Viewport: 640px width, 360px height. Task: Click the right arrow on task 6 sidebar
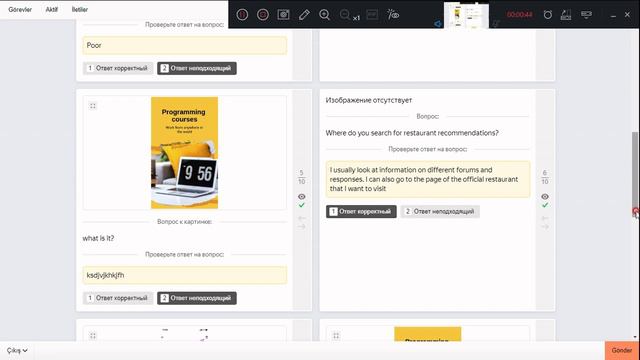click(x=545, y=227)
